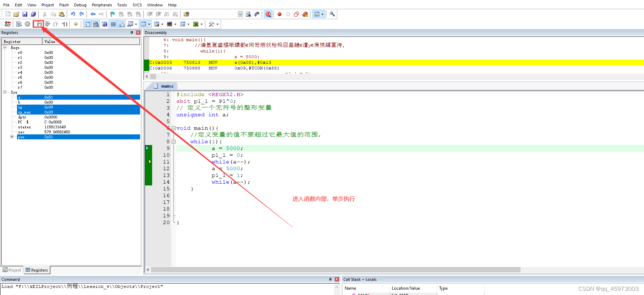Click the Disassembly scroll left arrow
644x295 pixels.
(147, 76)
